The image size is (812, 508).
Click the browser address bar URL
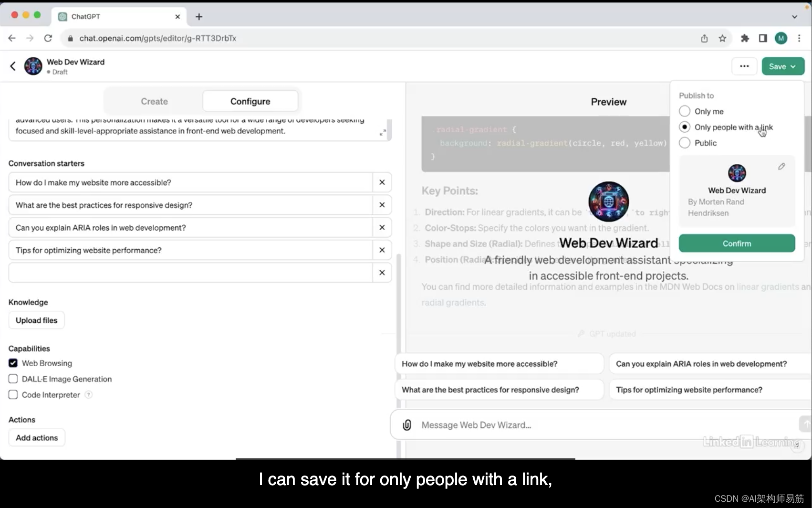[x=157, y=38]
